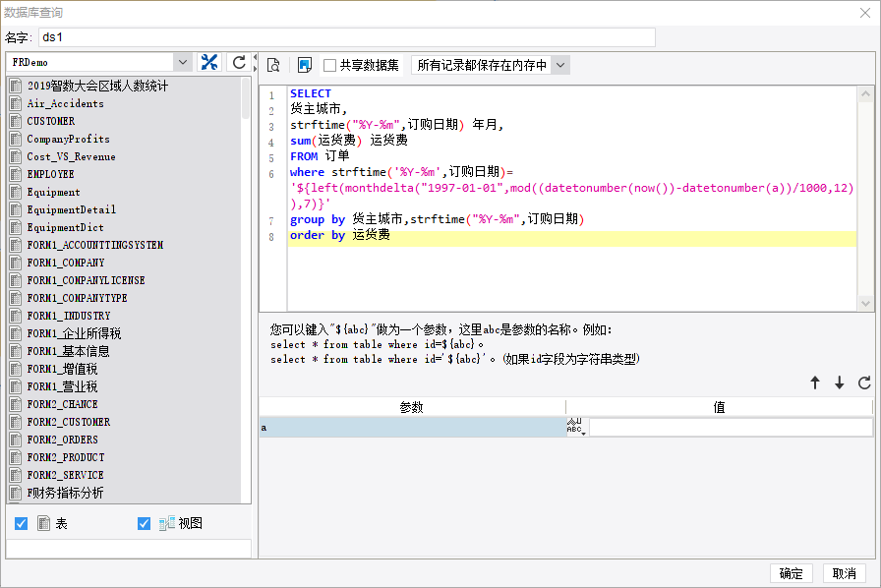Click the 'group by' line in SQL editor

point(438,219)
